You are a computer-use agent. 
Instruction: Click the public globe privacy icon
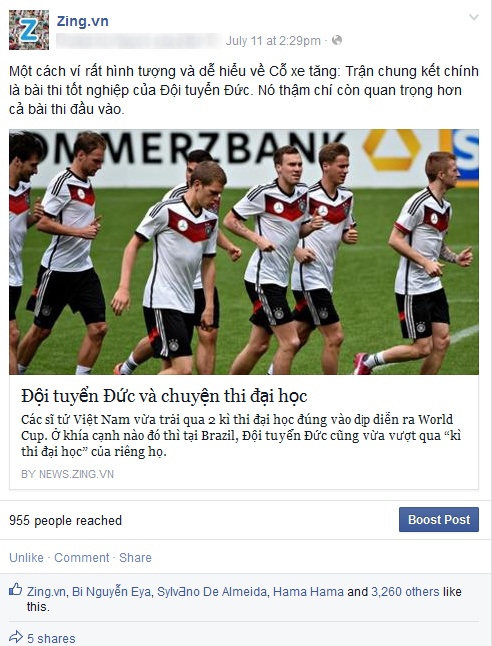click(337, 40)
